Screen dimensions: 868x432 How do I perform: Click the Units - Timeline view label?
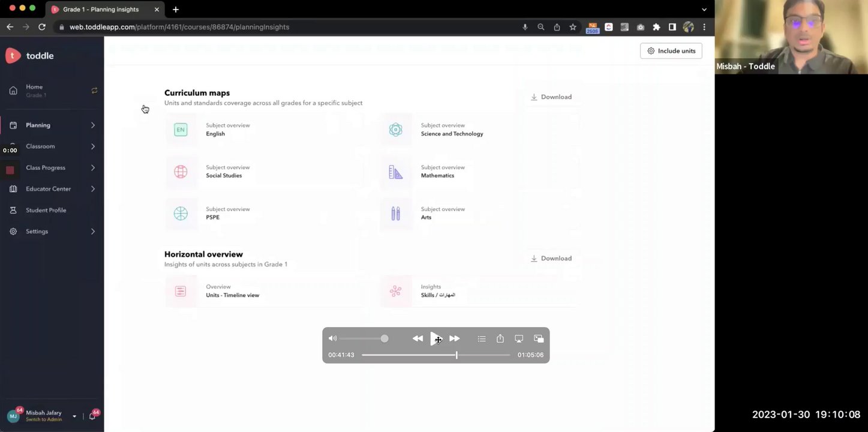point(232,295)
